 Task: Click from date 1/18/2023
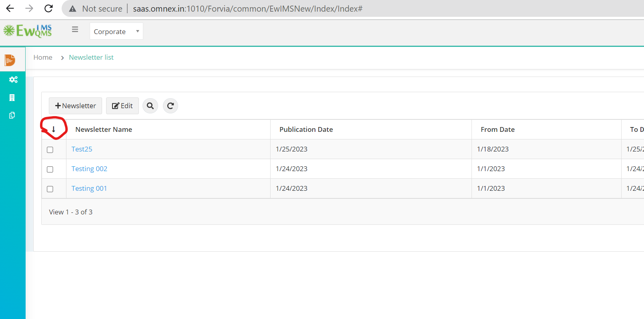point(493,149)
